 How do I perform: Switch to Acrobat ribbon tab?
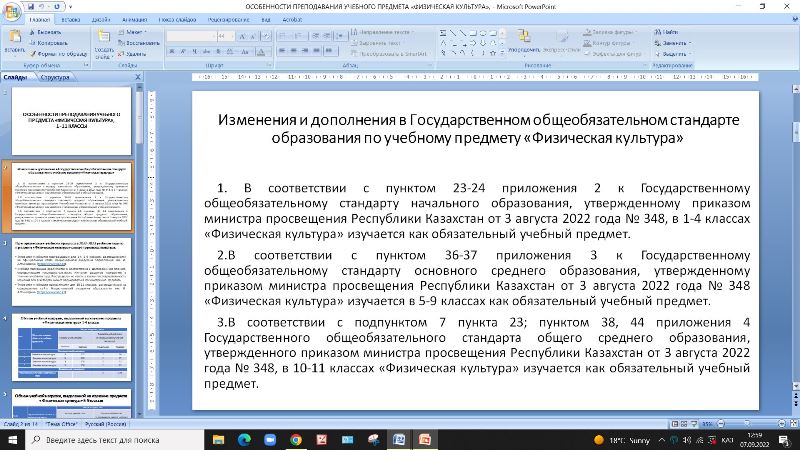[x=292, y=20]
